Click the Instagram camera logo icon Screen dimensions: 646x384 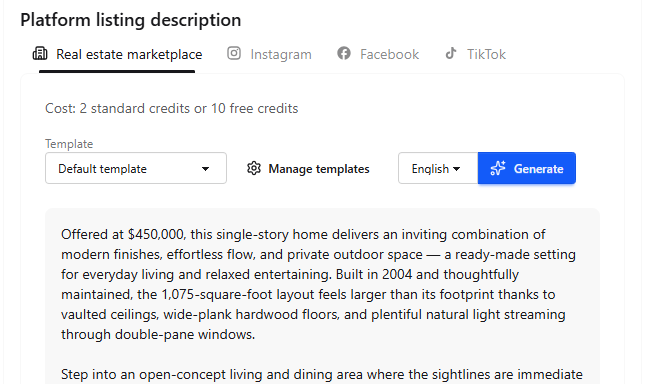pos(234,54)
